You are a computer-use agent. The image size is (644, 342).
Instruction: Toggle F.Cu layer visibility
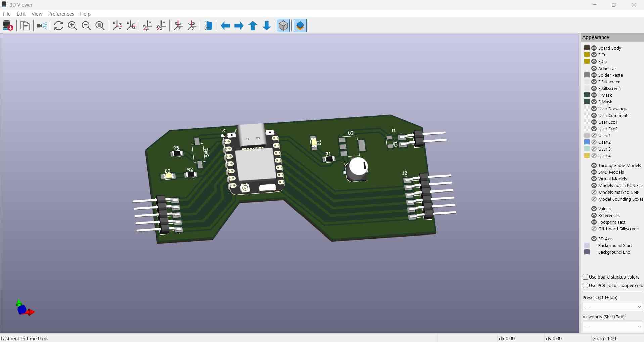coord(594,55)
